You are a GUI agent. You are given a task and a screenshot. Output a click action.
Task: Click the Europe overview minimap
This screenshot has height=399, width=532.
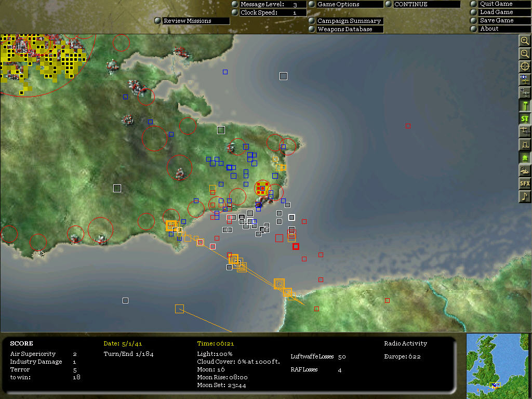tap(497, 366)
